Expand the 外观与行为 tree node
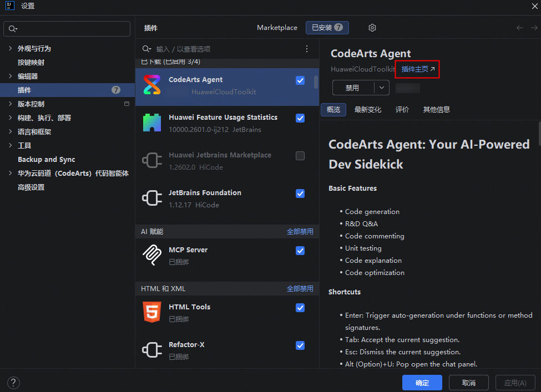The image size is (541, 392). [x=10, y=48]
